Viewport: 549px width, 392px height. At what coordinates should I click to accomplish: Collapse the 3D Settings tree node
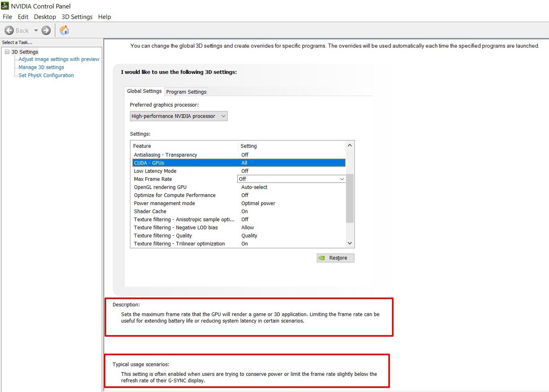pyautogui.click(x=7, y=52)
